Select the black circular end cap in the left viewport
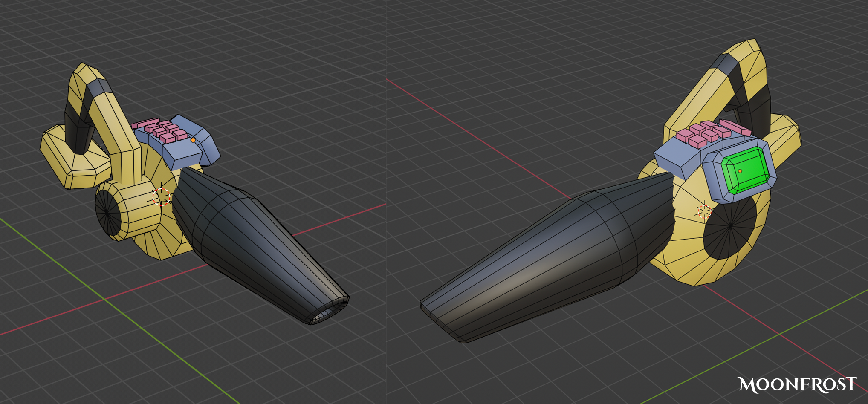The width and height of the screenshot is (868, 404). tap(108, 212)
